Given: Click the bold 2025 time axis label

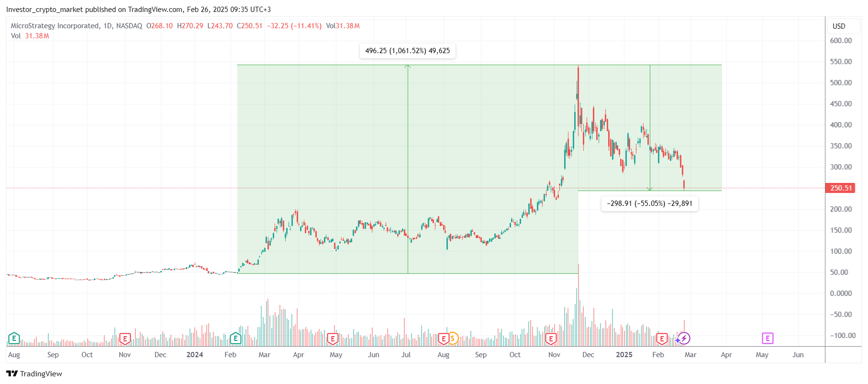Looking at the screenshot, I should click(624, 355).
